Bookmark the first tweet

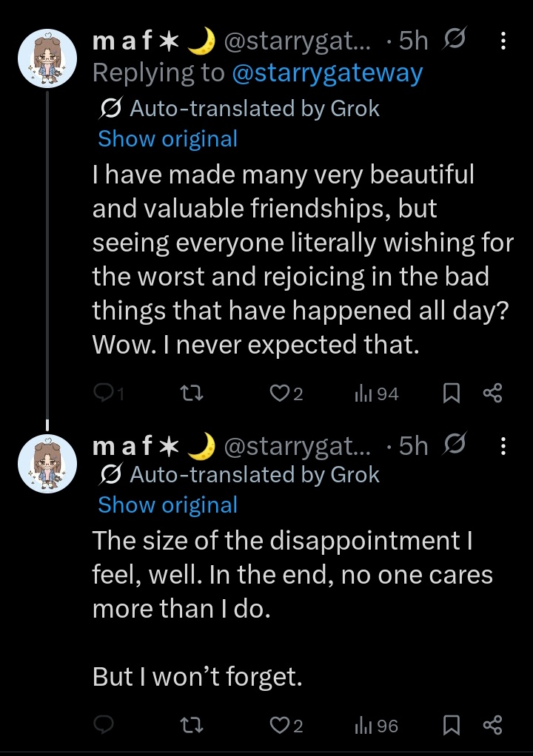451,394
